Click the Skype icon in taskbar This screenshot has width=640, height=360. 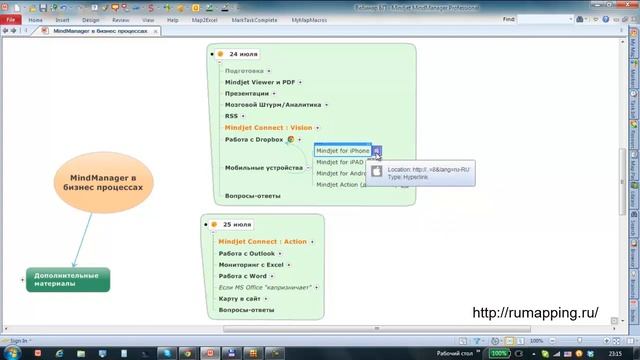(167, 353)
